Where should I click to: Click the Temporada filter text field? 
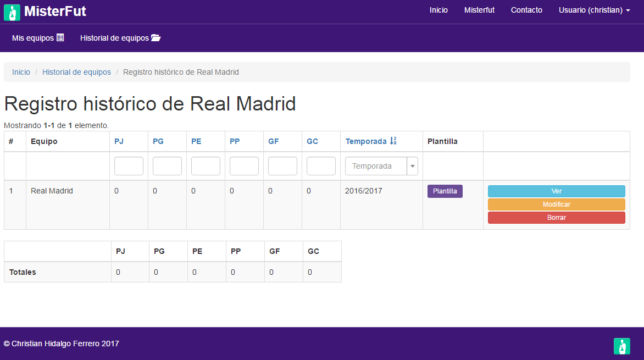[376, 166]
